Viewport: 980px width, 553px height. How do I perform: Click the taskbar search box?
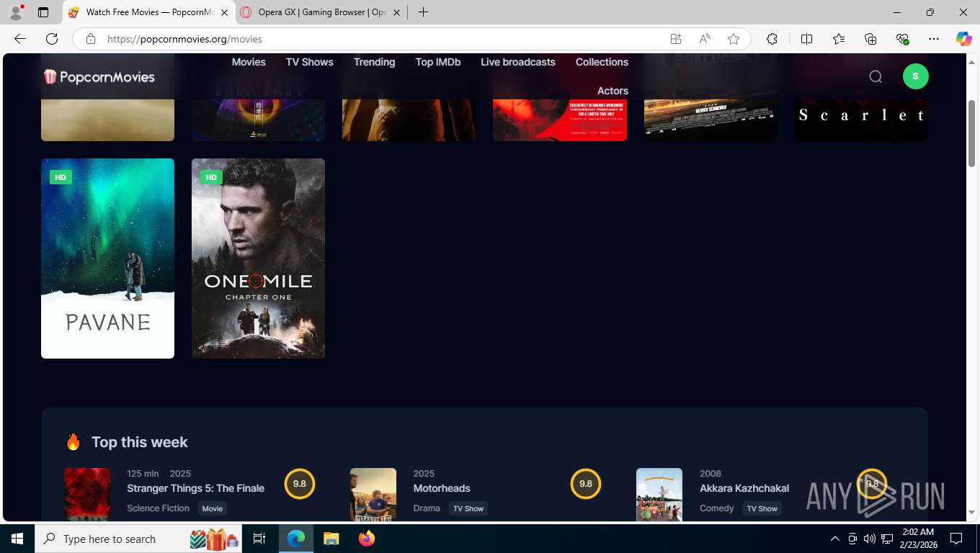tap(139, 539)
